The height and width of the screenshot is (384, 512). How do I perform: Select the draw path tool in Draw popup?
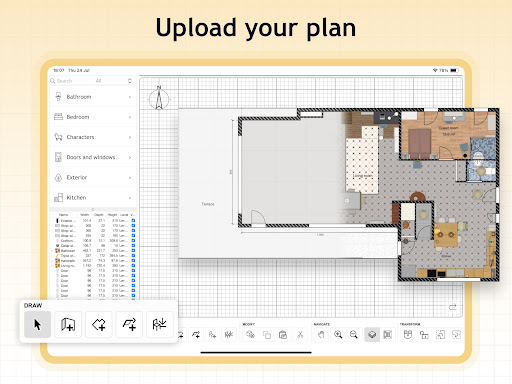click(x=129, y=324)
